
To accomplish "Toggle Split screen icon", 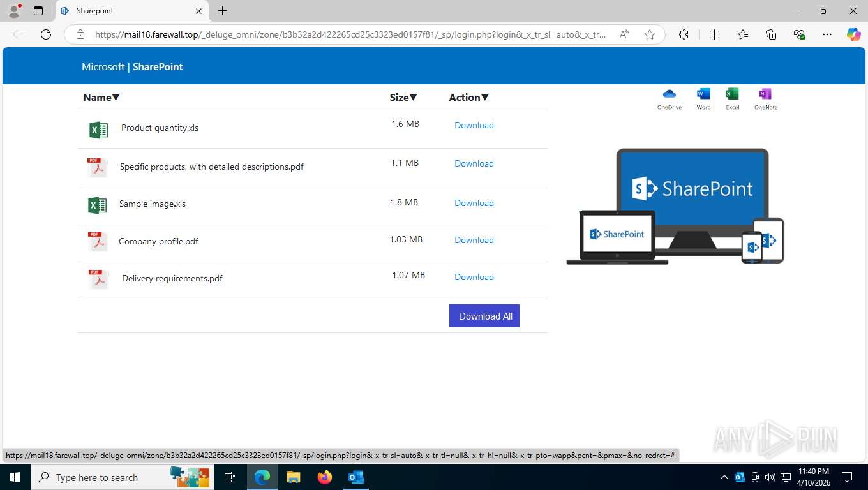I will coord(714,34).
